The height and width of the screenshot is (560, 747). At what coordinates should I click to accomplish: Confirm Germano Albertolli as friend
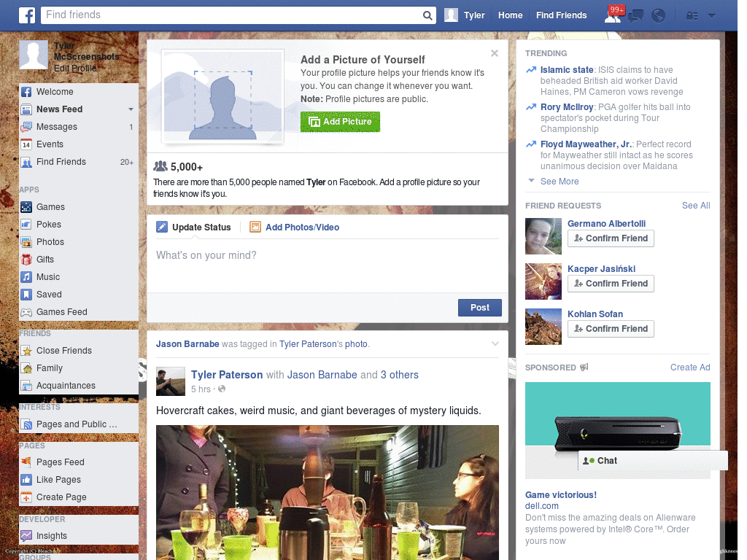click(611, 238)
